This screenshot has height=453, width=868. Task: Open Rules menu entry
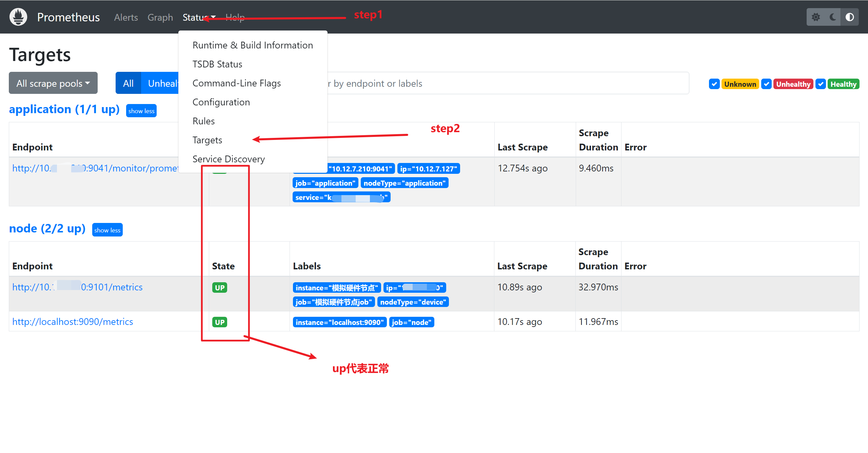[x=253, y=121]
